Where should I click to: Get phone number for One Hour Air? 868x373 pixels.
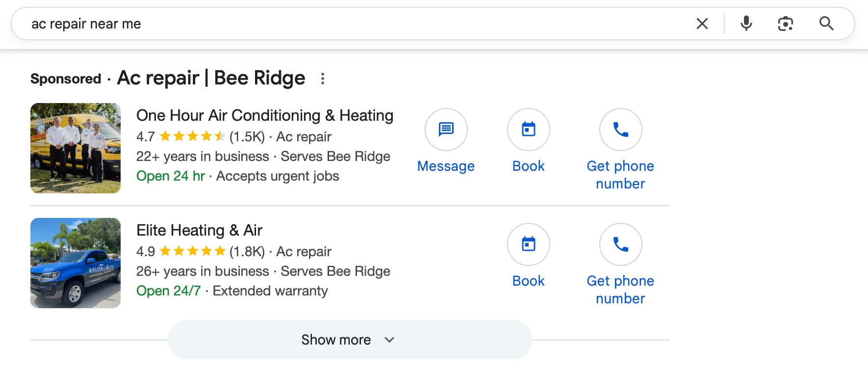[x=620, y=174]
